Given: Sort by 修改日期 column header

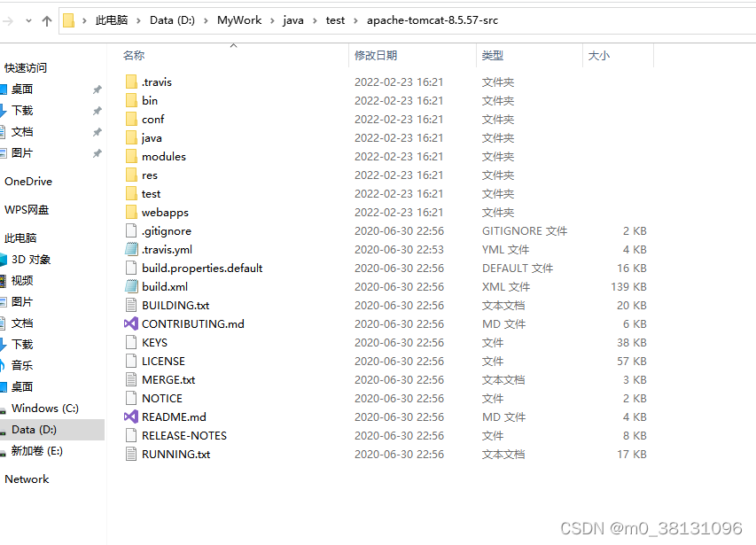Looking at the screenshot, I should (376, 56).
